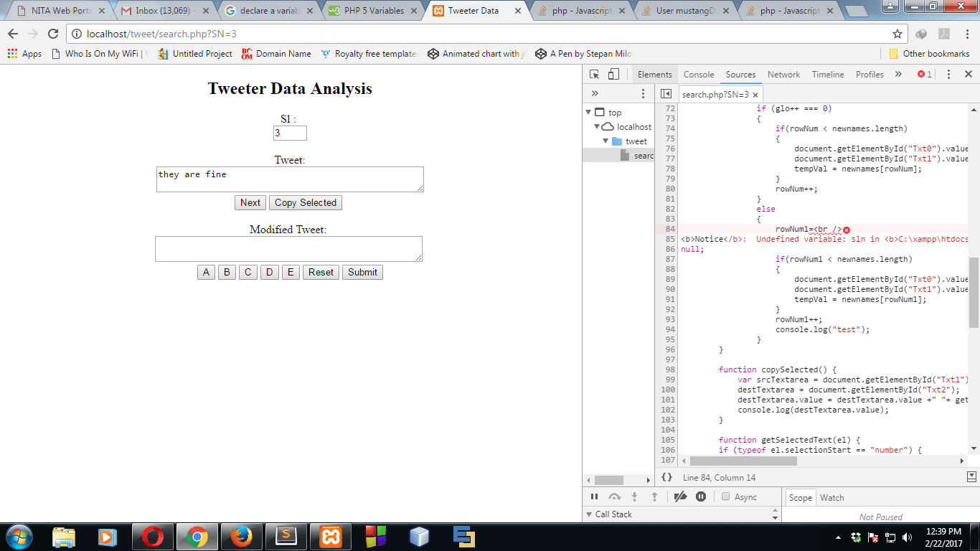980x551 pixels.
Task: Go back in Chrome
Action: (x=13, y=34)
